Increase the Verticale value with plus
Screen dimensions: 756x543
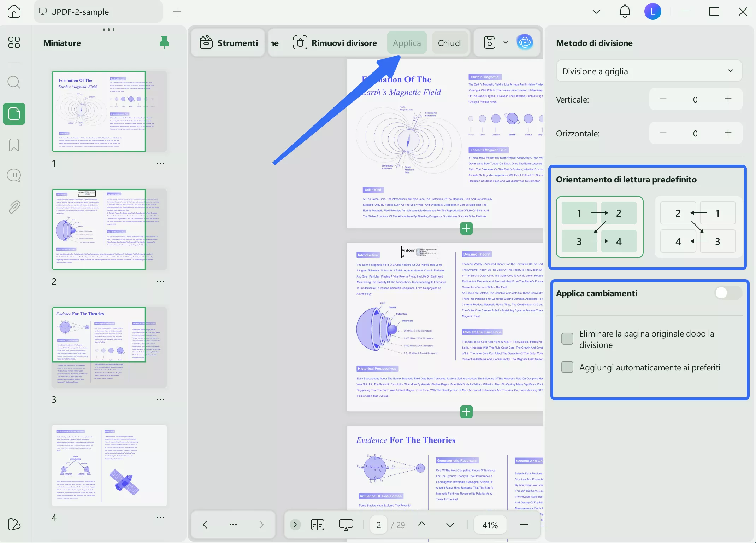point(728,99)
